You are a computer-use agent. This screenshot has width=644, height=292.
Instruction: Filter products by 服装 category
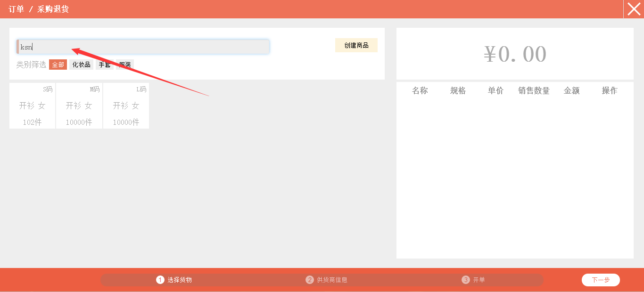click(x=125, y=65)
